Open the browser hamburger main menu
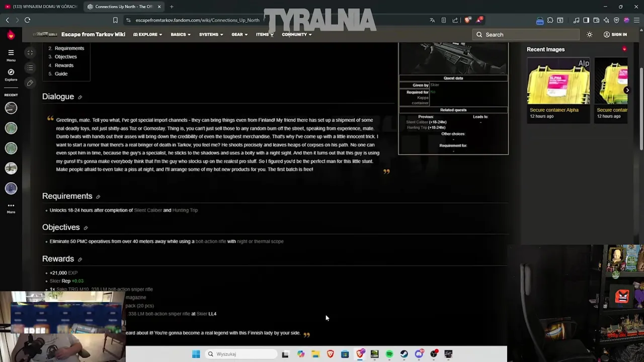This screenshot has width=644, height=362. [636, 20]
